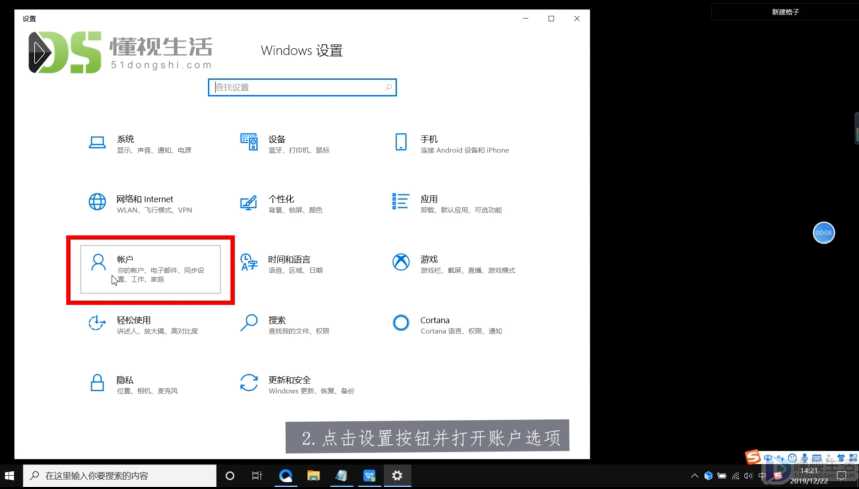The width and height of the screenshot is (859, 489).
Task: Click the floating blue circle button
Action: [823, 233]
